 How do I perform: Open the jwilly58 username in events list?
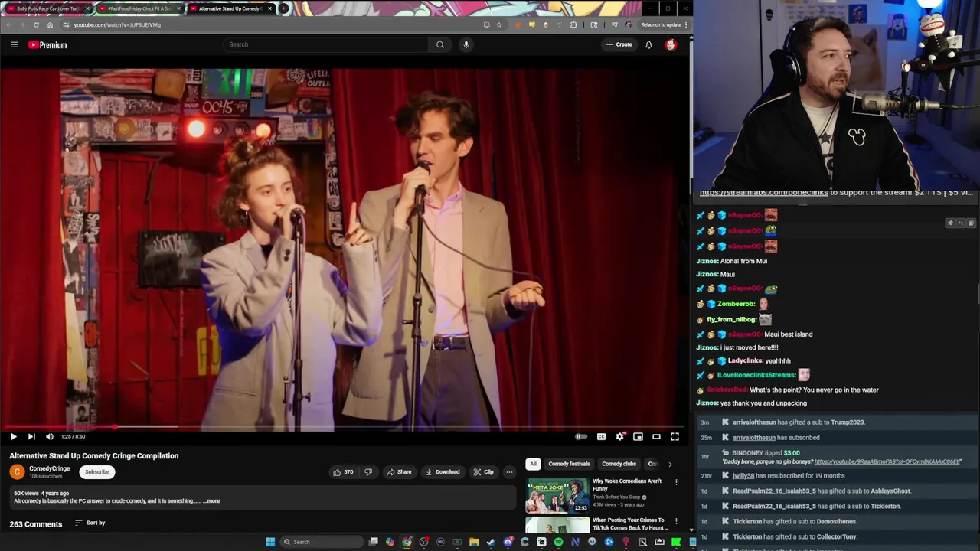(x=743, y=476)
